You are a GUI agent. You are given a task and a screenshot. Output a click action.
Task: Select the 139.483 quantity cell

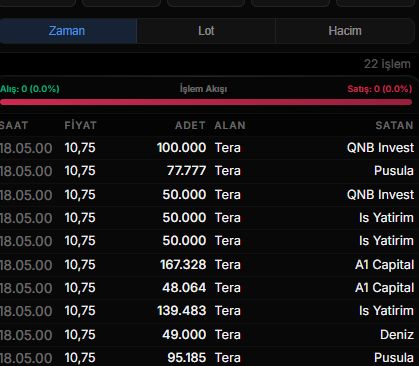181,311
